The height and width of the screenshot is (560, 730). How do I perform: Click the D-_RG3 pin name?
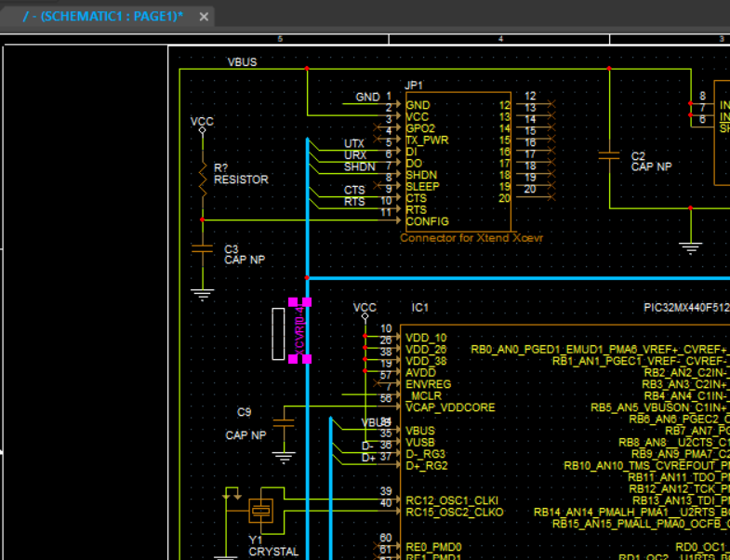tap(426, 454)
